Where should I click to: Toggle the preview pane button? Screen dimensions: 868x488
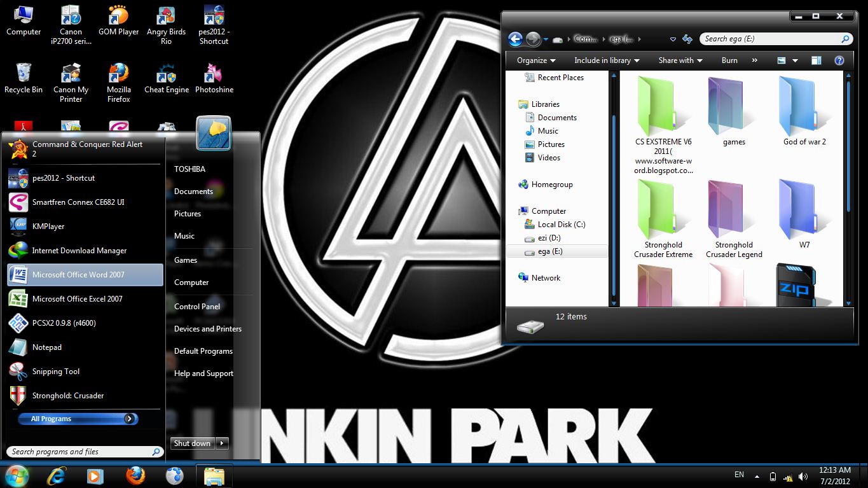tap(817, 60)
